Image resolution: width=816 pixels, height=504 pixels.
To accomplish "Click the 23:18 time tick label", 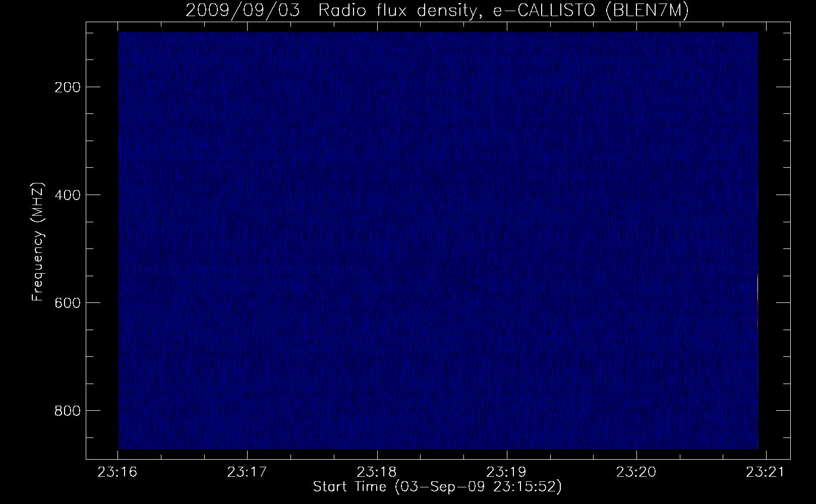I will (x=377, y=472).
